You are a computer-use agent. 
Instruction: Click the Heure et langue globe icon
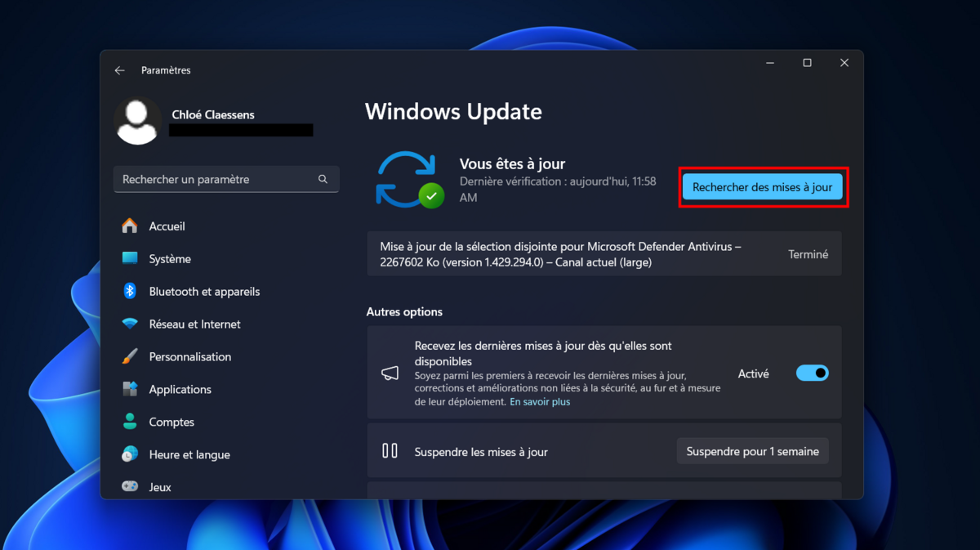click(130, 455)
